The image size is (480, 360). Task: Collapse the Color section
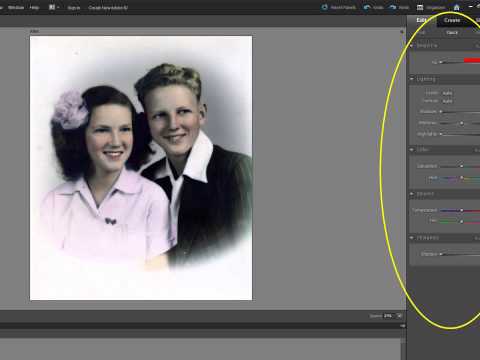412,150
